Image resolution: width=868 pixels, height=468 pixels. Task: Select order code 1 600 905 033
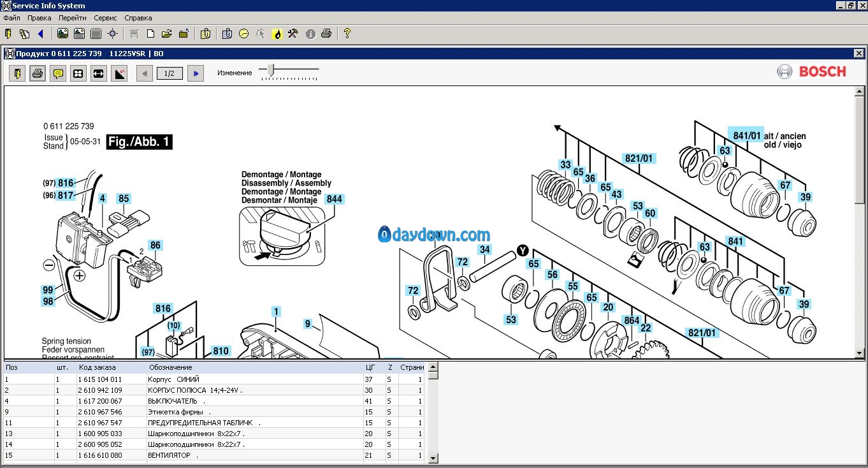(100, 434)
